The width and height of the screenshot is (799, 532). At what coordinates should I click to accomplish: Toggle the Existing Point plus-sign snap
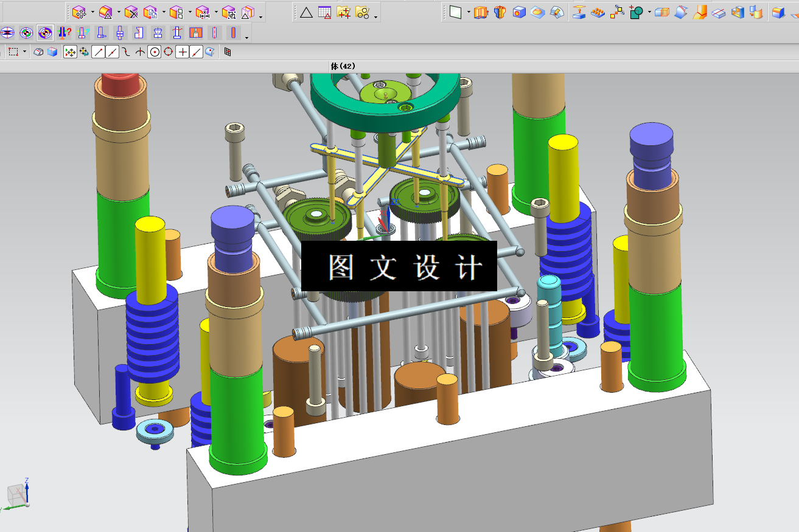(x=183, y=52)
